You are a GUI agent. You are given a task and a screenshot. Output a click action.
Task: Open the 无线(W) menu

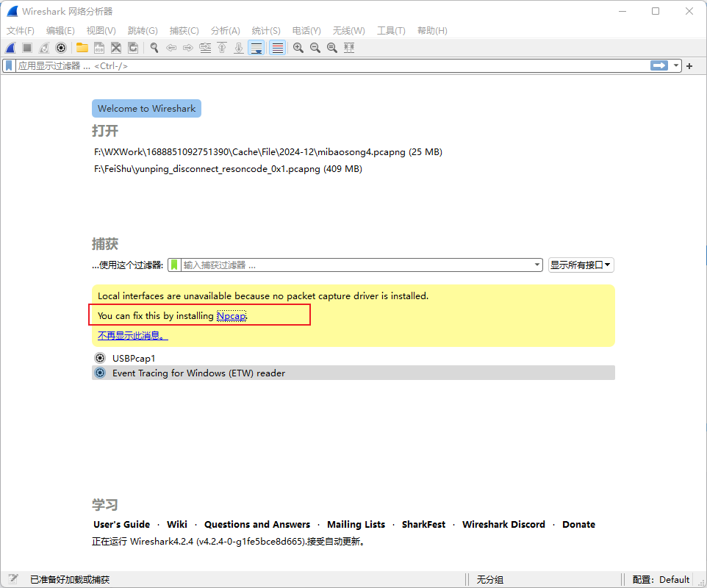(x=348, y=31)
